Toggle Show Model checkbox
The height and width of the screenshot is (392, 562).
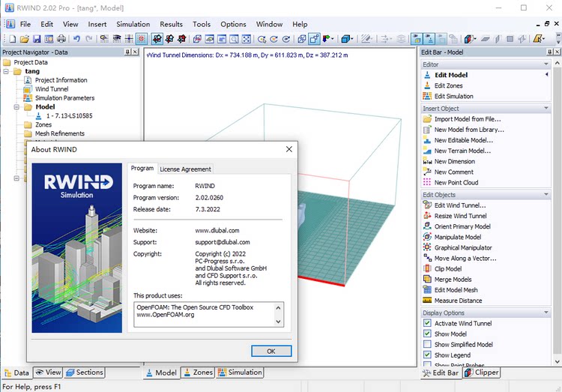[x=427, y=334]
